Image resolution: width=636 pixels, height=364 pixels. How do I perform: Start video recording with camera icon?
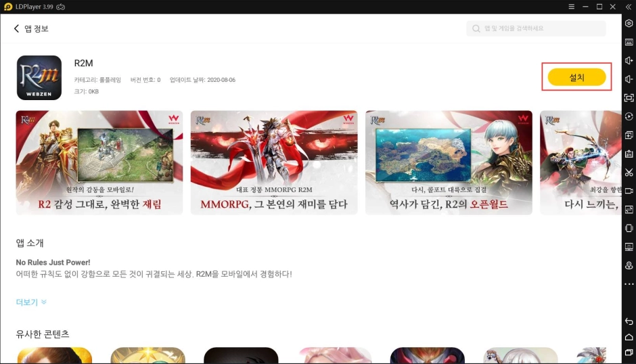tap(629, 191)
